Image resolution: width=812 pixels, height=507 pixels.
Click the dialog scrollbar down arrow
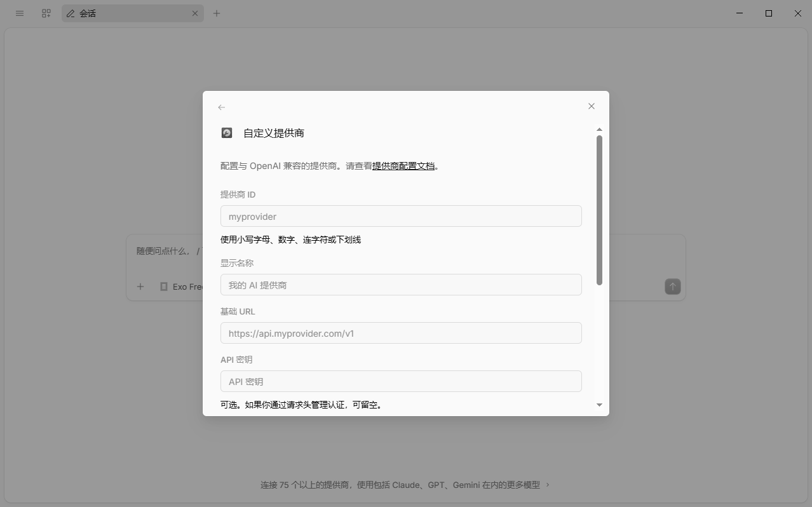599,405
